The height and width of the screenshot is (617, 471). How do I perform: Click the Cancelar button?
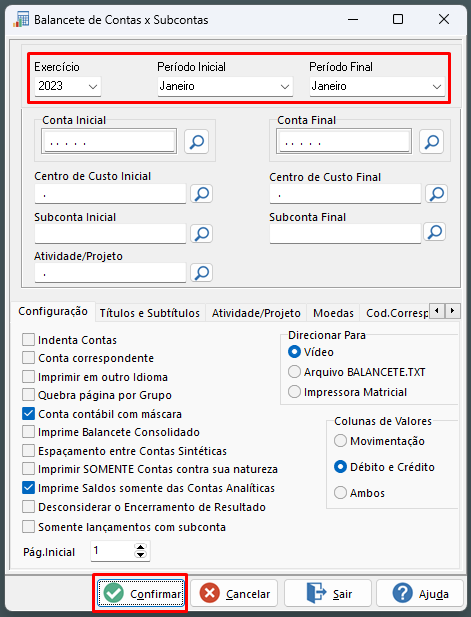tap(235, 593)
